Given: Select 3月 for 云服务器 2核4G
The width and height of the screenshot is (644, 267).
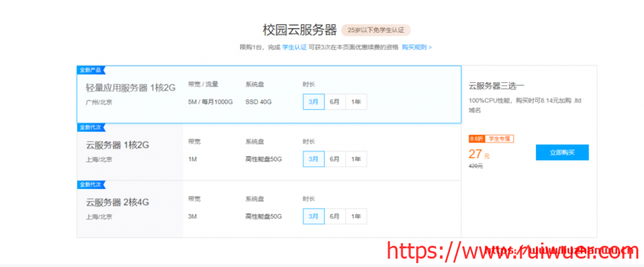Looking at the screenshot, I should coord(313,216).
